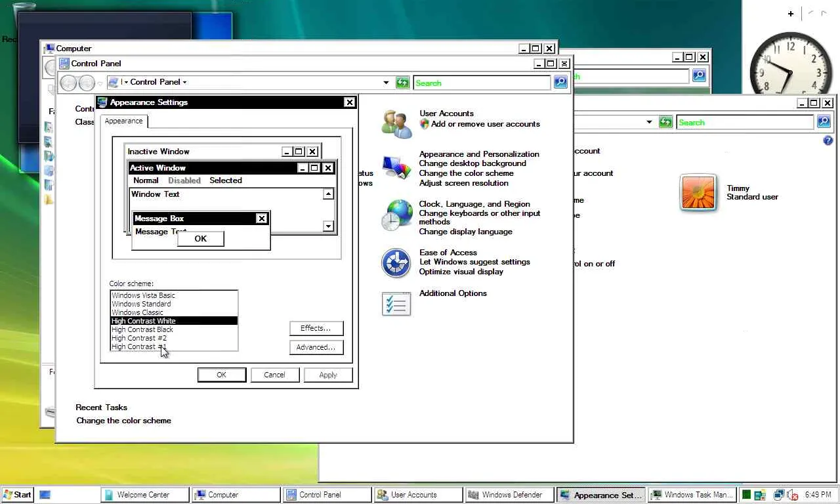840x504 pixels.
Task: Click Normal in the preview menu bar
Action: 146,180
